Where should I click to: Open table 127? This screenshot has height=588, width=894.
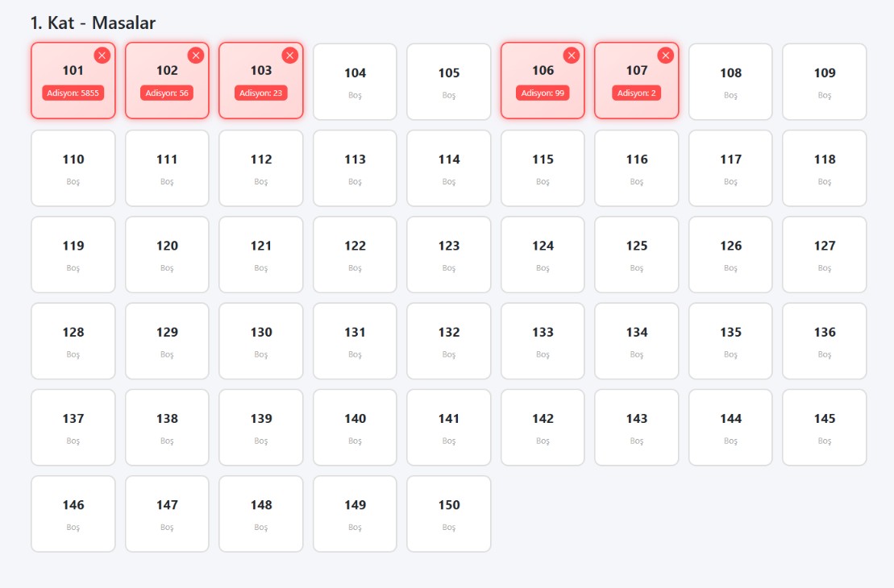pyautogui.click(x=824, y=254)
